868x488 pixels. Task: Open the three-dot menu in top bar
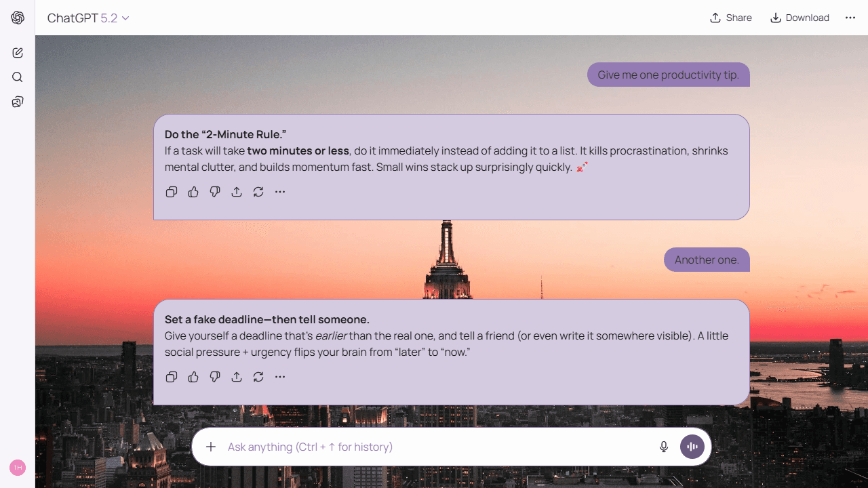850,18
